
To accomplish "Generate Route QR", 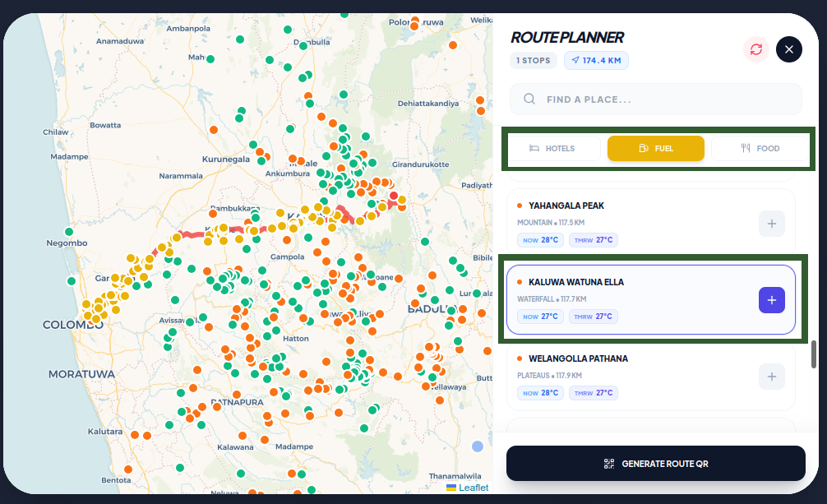I will (x=655, y=464).
